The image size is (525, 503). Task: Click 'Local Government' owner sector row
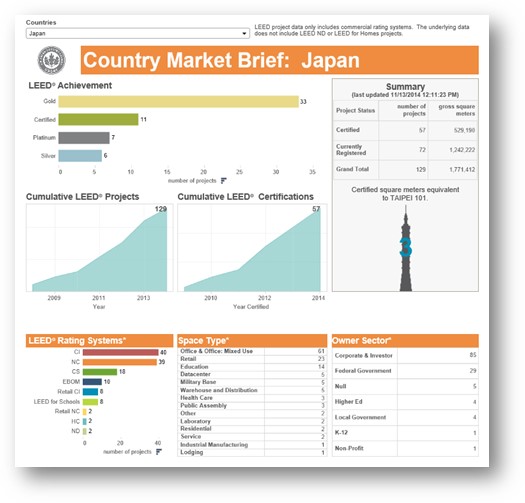click(x=405, y=417)
